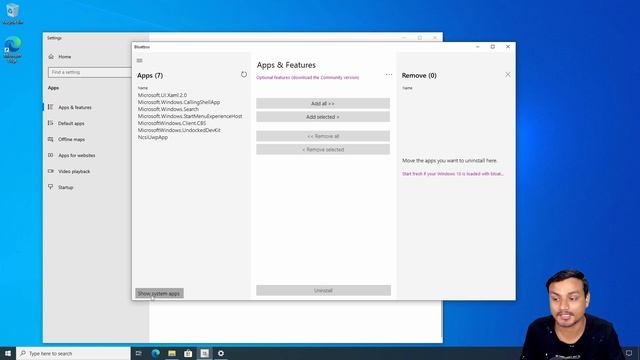Open Offline maps in Settings sidebar

click(x=71, y=139)
